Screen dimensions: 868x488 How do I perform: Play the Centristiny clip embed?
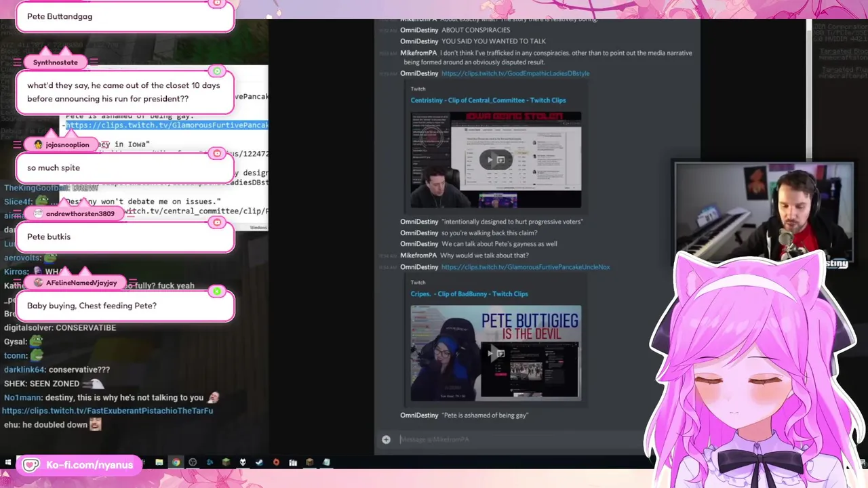(x=491, y=160)
